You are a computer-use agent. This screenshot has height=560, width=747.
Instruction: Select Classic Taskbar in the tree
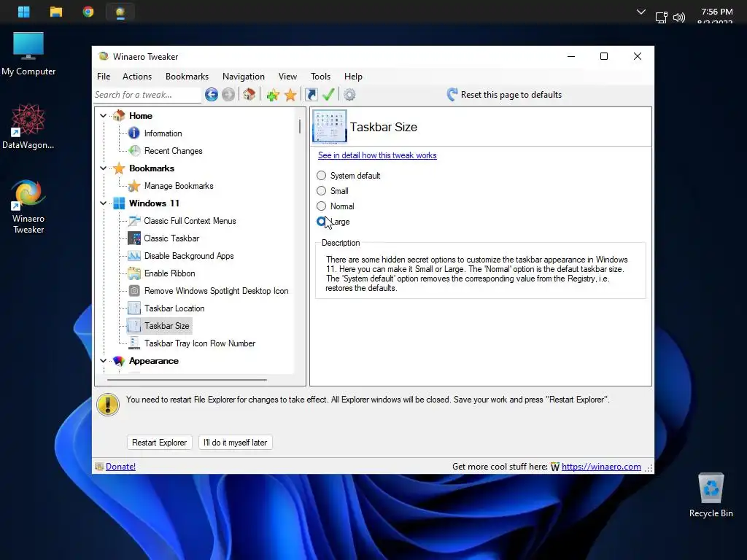(x=171, y=238)
